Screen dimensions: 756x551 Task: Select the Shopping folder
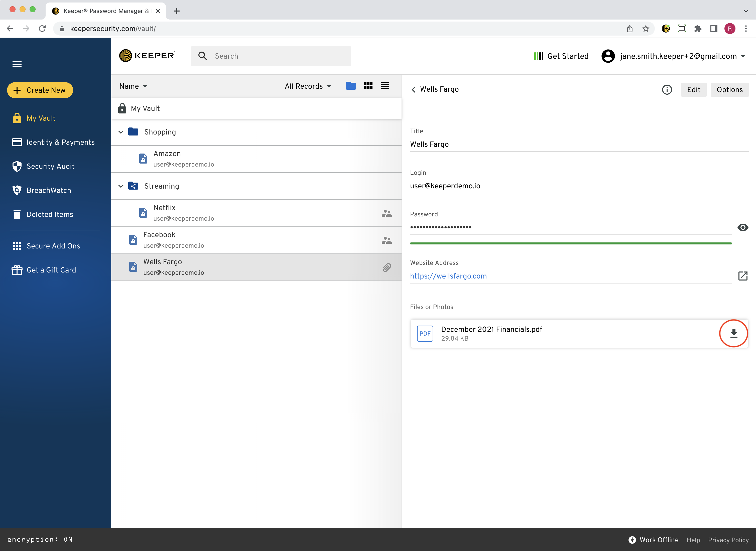(x=256, y=132)
